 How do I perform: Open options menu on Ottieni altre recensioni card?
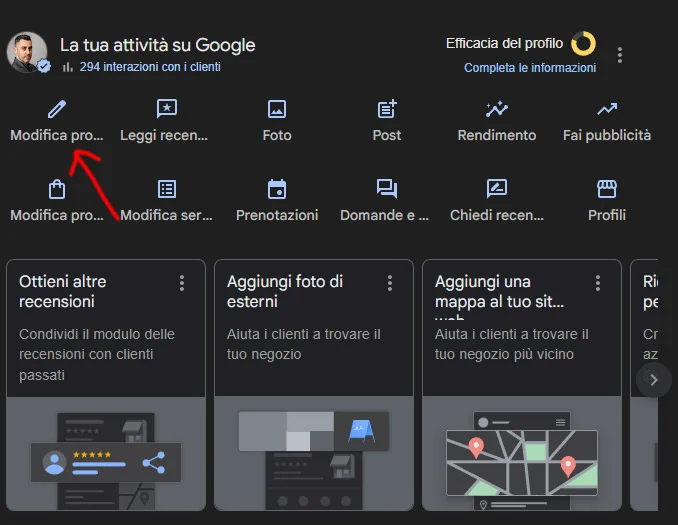pos(182,283)
